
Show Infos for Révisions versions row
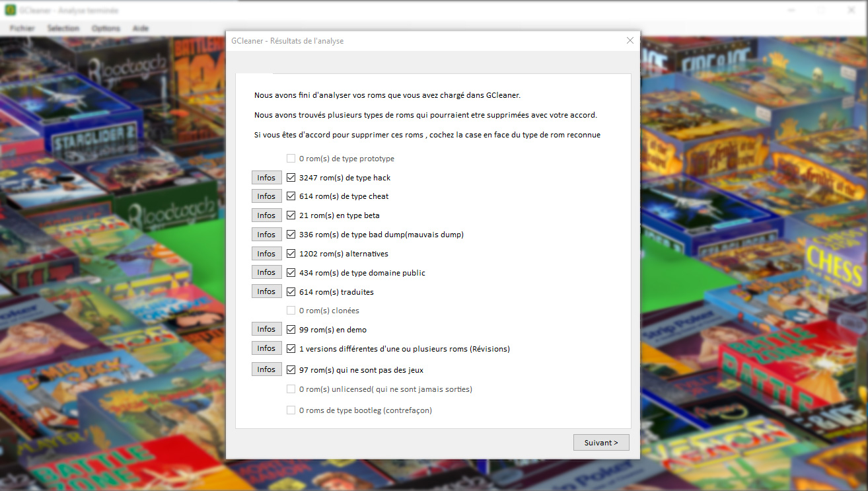pyautogui.click(x=267, y=348)
